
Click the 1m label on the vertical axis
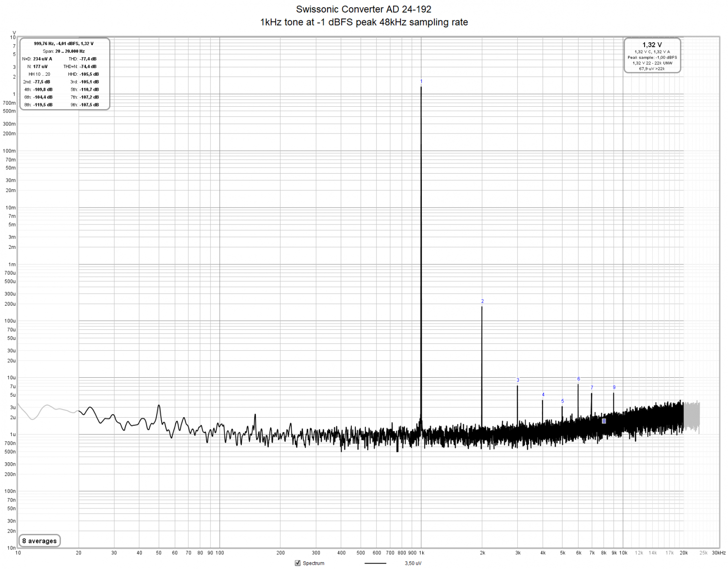12,264
